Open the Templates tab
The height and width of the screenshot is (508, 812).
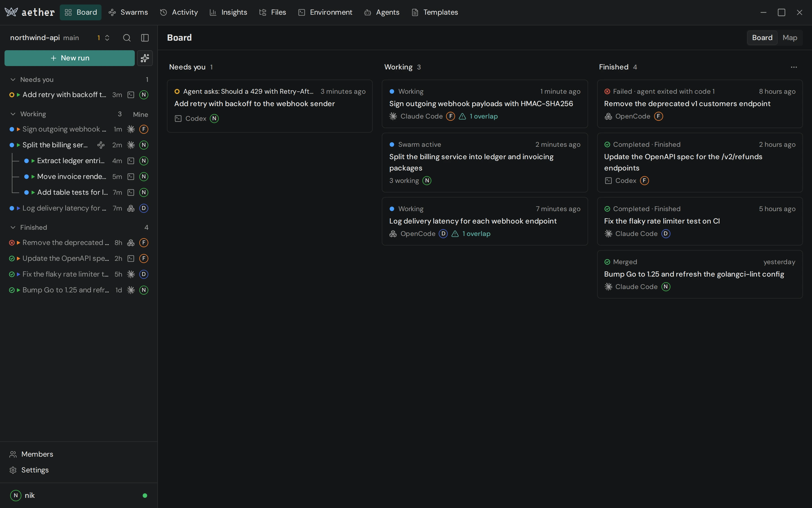coord(434,12)
